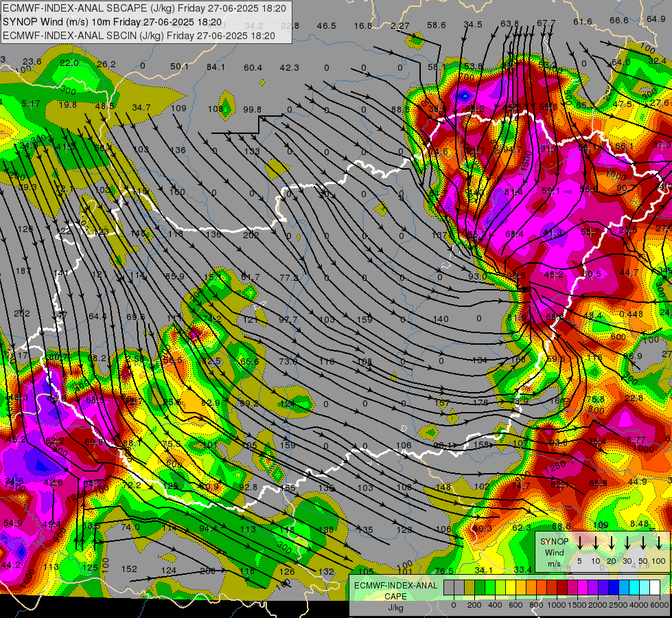This screenshot has width=672, height=618.
Task: Click the map value 97.7
Action: coord(288,320)
